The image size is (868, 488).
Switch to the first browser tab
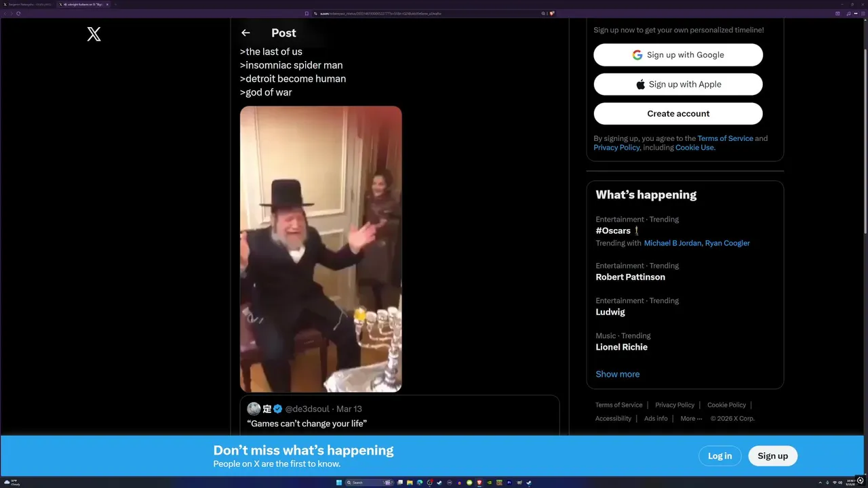(x=27, y=4)
